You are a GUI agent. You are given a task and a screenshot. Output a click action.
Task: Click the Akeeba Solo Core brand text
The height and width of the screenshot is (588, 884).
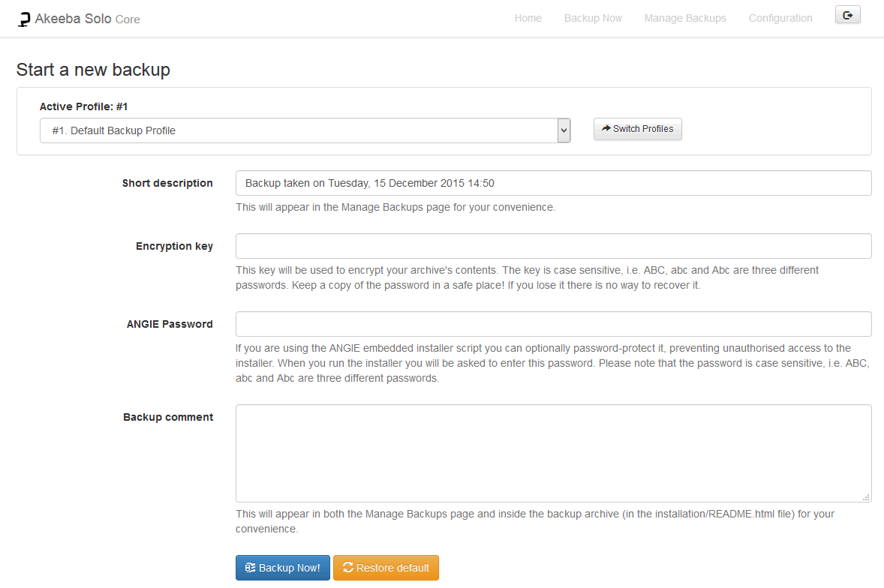tap(87, 19)
